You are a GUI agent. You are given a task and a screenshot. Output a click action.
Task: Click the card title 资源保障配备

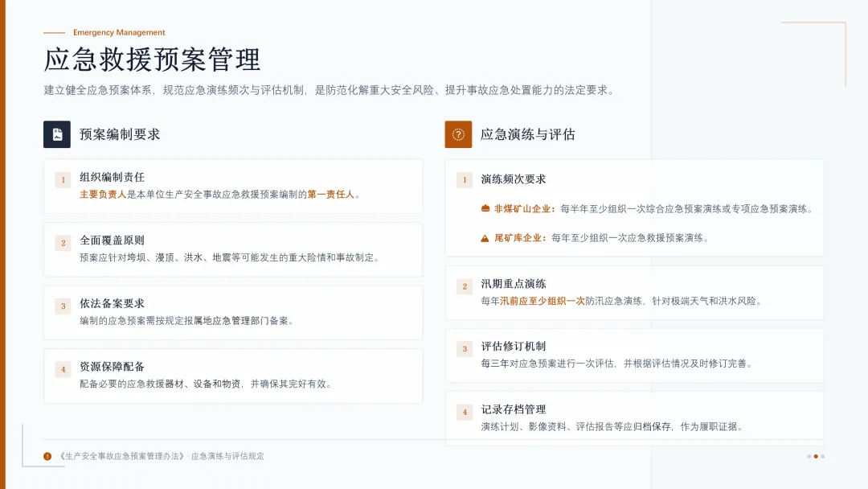[112, 367]
